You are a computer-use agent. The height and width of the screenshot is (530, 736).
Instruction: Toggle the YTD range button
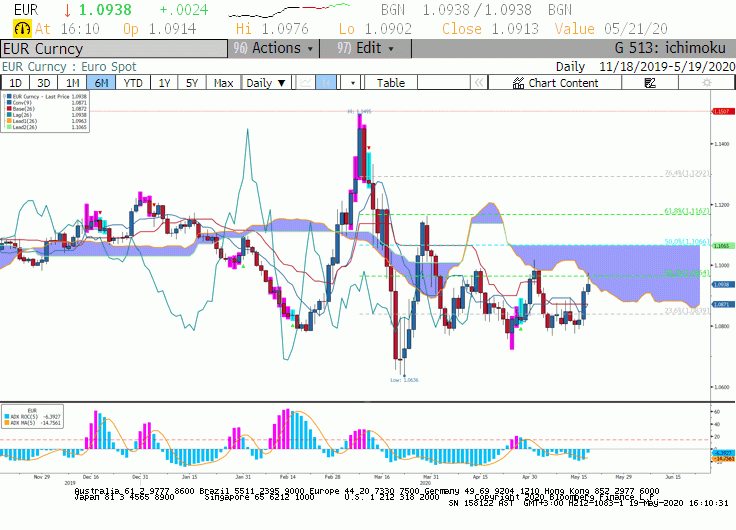pyautogui.click(x=133, y=83)
